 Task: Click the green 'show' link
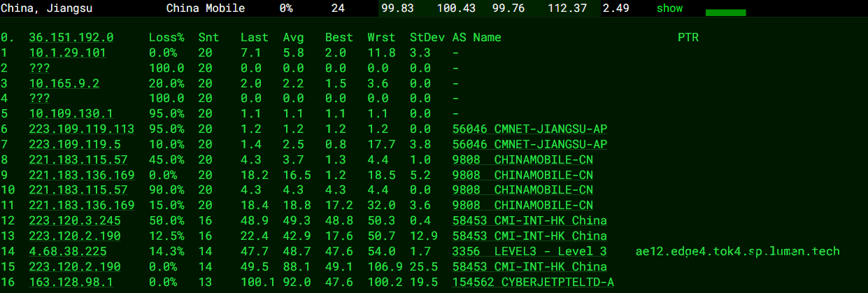click(x=669, y=8)
